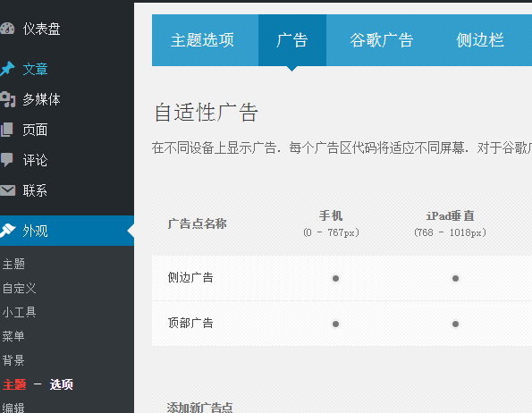Click the 手机 column header
Image resolution: width=532 pixels, height=413 pixels.
point(331,215)
